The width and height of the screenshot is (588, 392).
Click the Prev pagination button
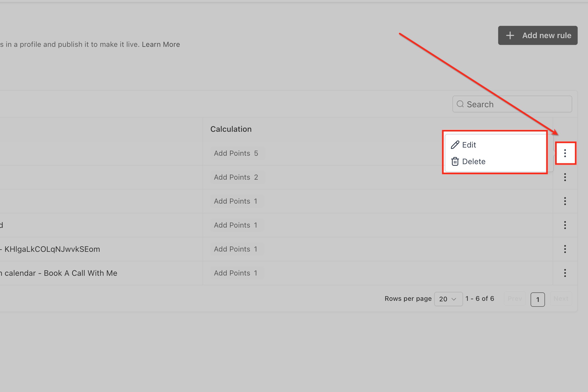click(514, 299)
